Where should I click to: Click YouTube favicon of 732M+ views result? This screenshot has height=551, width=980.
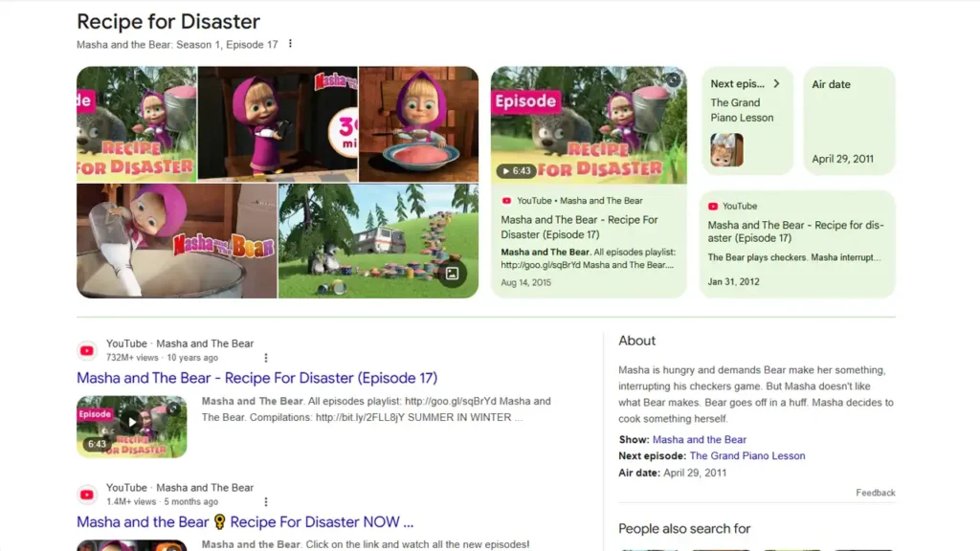pyautogui.click(x=87, y=350)
